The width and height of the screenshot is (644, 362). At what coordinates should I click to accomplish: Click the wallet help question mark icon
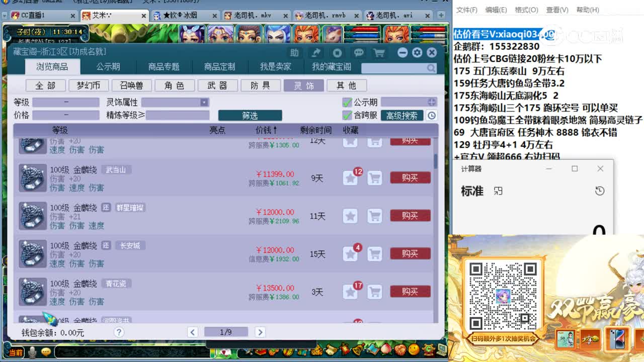[x=119, y=332]
